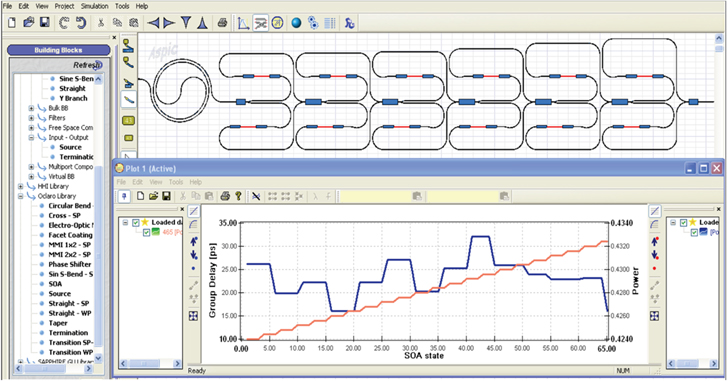This screenshot has height=381, width=727.
Task: Expand the Multiport Compo tree node
Action: 31,167
